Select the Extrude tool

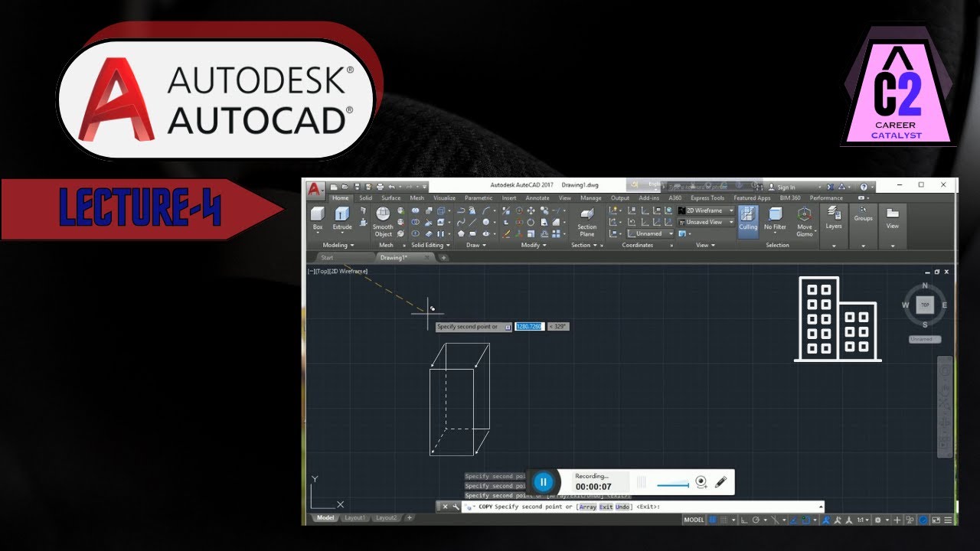click(x=342, y=218)
